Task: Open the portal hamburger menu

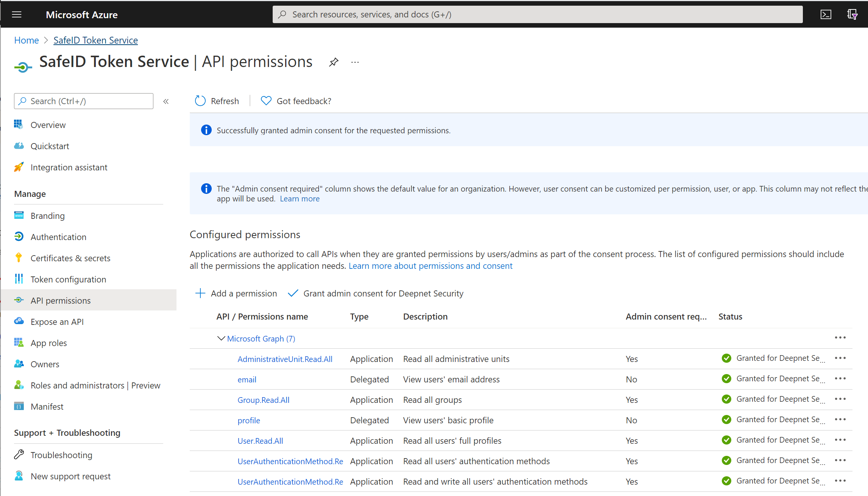Action: [x=17, y=14]
